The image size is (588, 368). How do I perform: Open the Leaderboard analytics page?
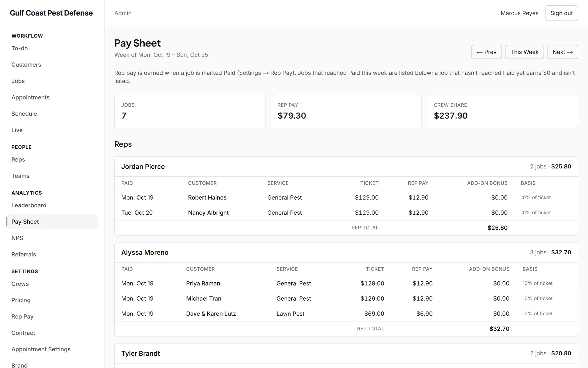point(29,205)
